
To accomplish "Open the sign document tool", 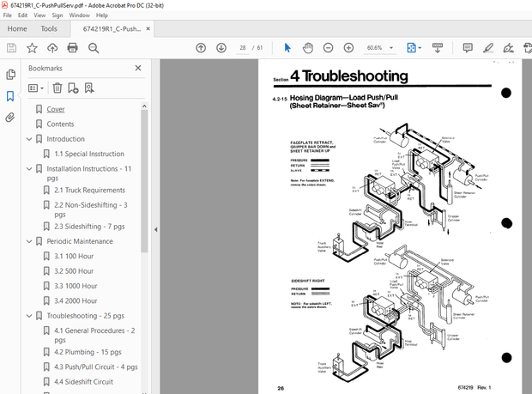I will coord(508,48).
